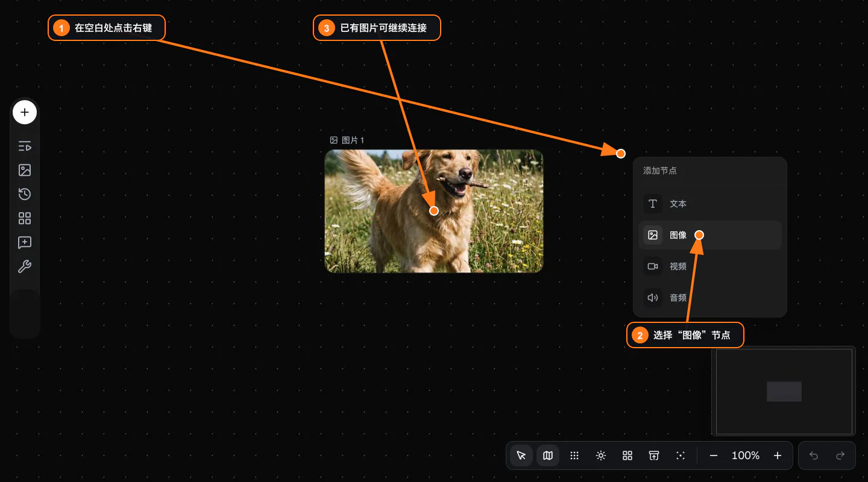This screenshot has width=868, height=482.
Task: Click the 图片 1 node label
Action: click(x=347, y=140)
